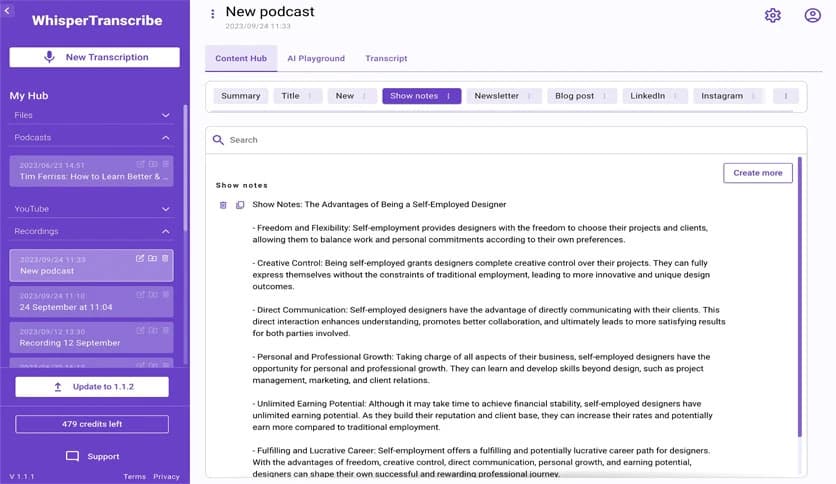Click the three-dot menu beside New podcast title
Screen dimensions: 836x484
[x=212, y=14]
